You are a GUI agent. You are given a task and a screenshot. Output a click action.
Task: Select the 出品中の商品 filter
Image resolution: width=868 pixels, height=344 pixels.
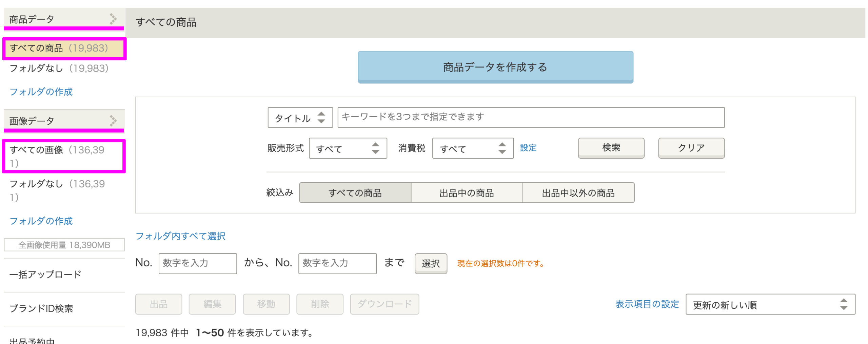pos(466,193)
